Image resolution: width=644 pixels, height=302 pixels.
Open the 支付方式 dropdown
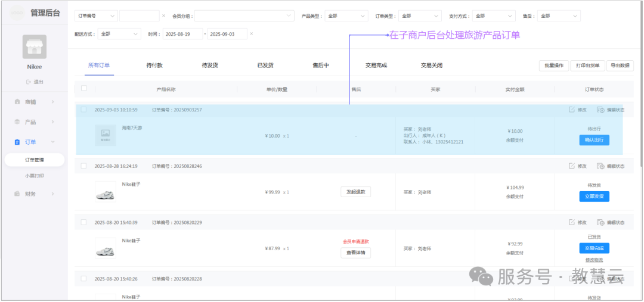[x=493, y=16]
